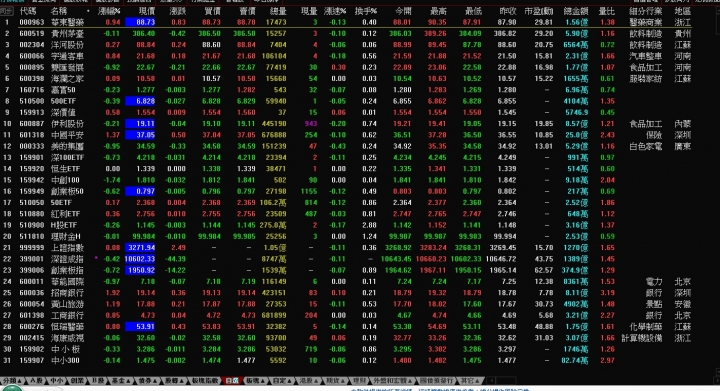Sort by the 細分行業 column header

[x=646, y=11]
